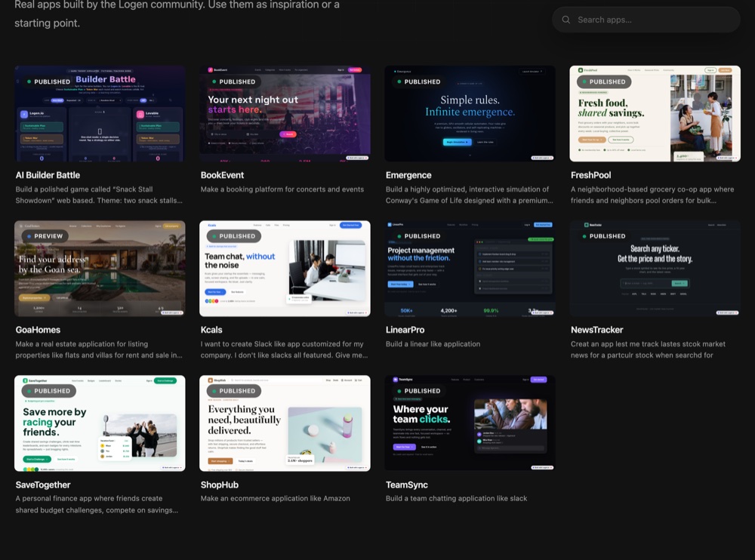Image resolution: width=755 pixels, height=560 pixels.
Task: Click the PUBLISHED badge on FreshPool
Action: [604, 82]
